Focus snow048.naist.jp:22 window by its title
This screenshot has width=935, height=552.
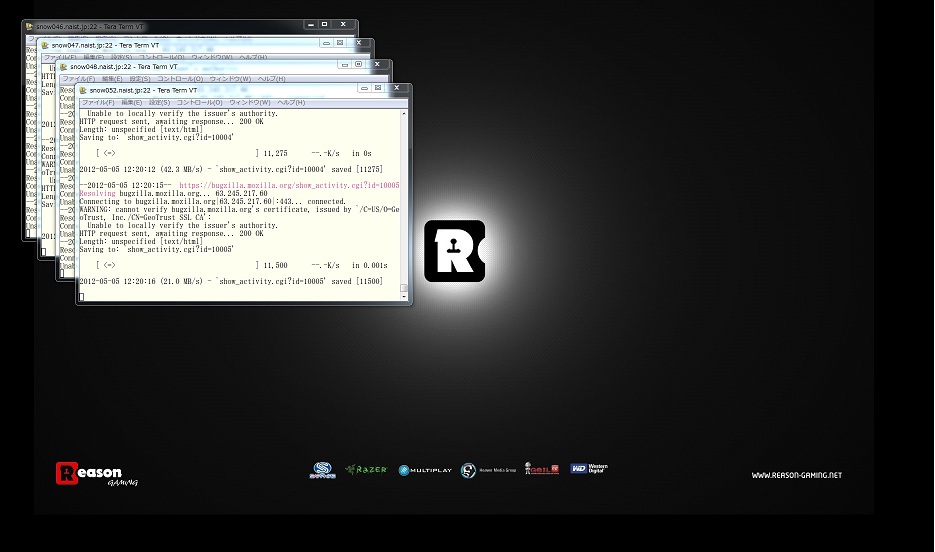pyautogui.click(x=124, y=67)
